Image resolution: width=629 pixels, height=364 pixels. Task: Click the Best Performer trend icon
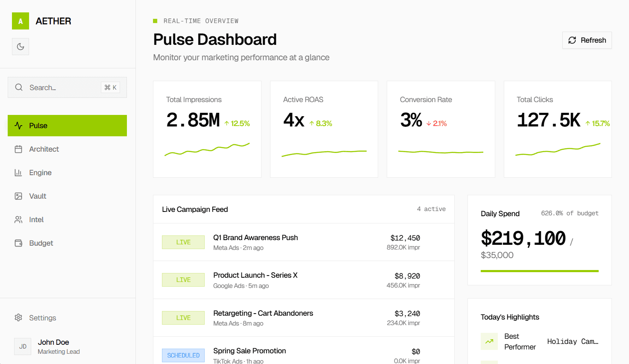click(x=489, y=341)
